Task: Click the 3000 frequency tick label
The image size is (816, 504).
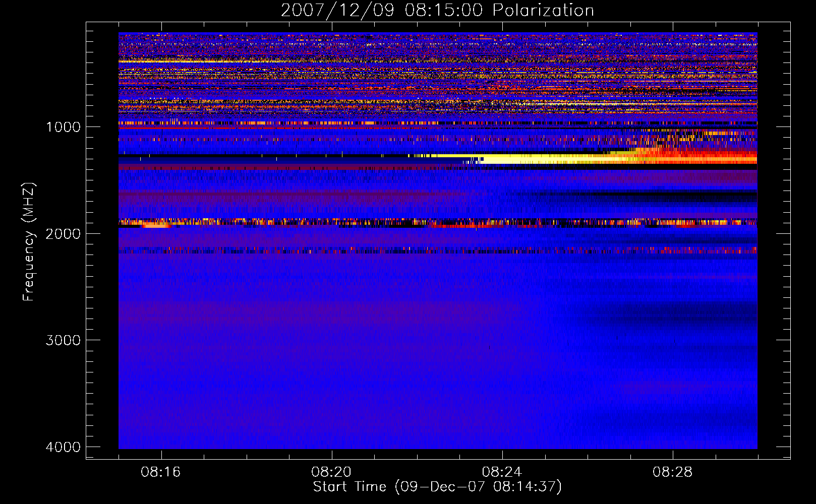Action: (x=63, y=340)
